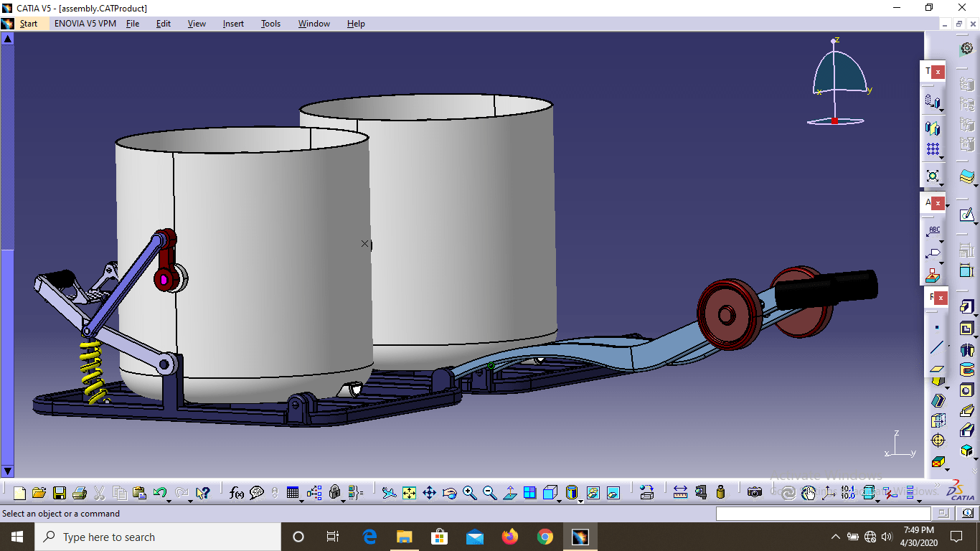Open the Help menu
The height and width of the screenshot is (551, 980).
pos(356,24)
